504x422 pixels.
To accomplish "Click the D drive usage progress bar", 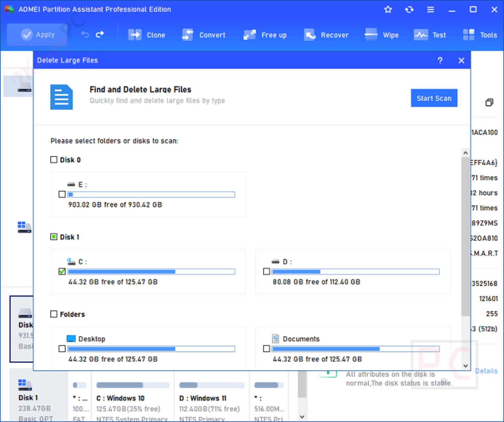I will [x=356, y=271].
